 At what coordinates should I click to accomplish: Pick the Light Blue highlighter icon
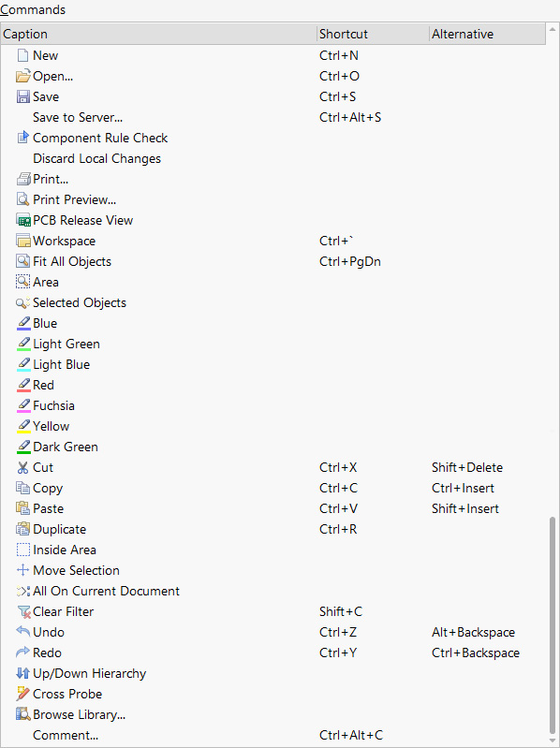pyautogui.click(x=23, y=364)
